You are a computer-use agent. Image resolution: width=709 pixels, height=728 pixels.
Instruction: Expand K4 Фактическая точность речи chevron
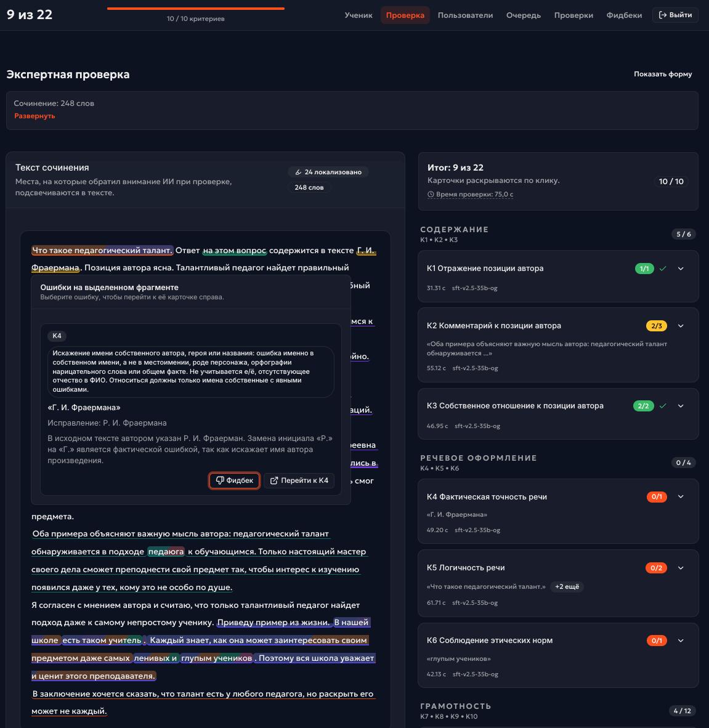[681, 497]
